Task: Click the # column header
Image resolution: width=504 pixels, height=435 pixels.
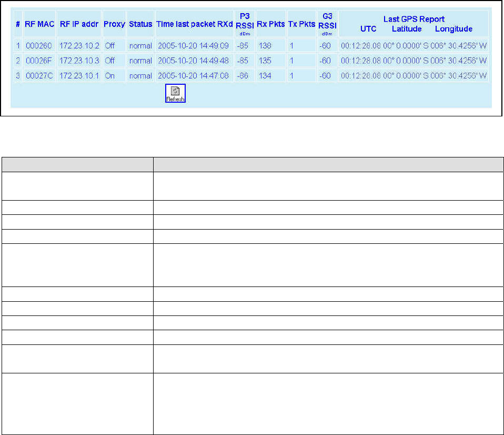Action: coord(18,24)
